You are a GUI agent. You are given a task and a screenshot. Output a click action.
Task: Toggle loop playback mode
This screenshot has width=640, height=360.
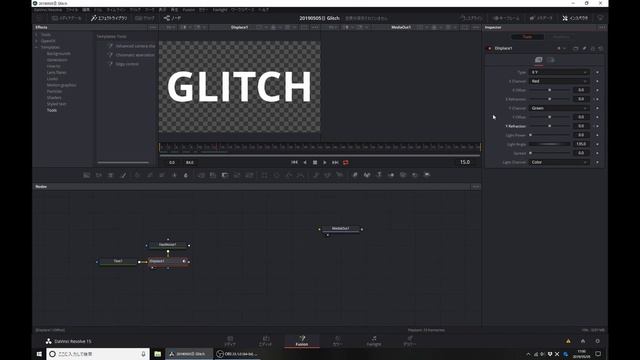tap(346, 162)
